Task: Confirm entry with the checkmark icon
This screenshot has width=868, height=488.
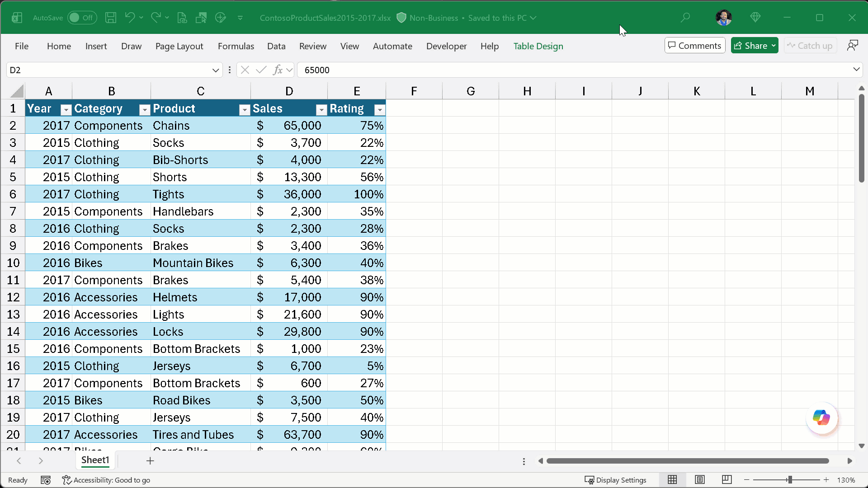Action: [x=261, y=70]
